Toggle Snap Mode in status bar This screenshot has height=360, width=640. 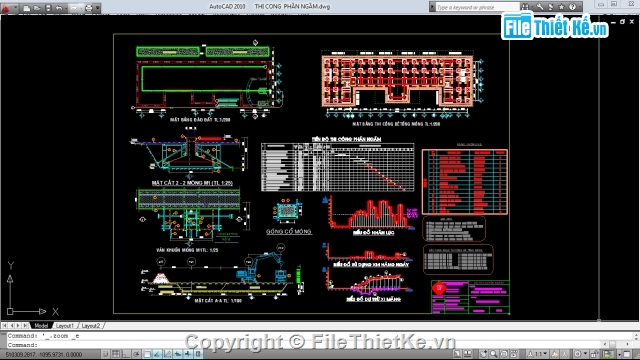click(106, 354)
